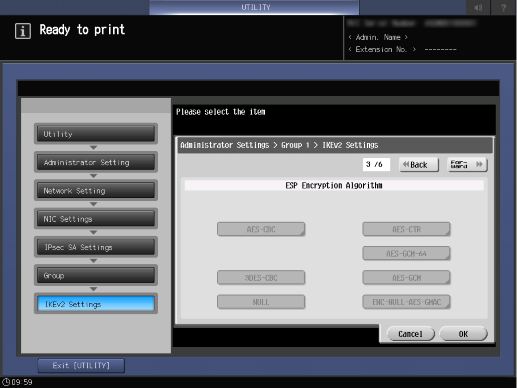Click the speaker volume icon
This screenshot has height=388, width=517.
[x=478, y=7]
